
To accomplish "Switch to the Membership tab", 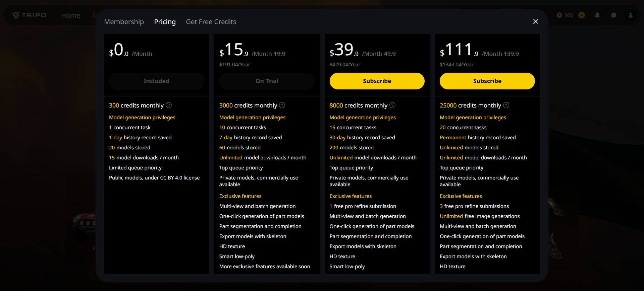I will click(124, 22).
